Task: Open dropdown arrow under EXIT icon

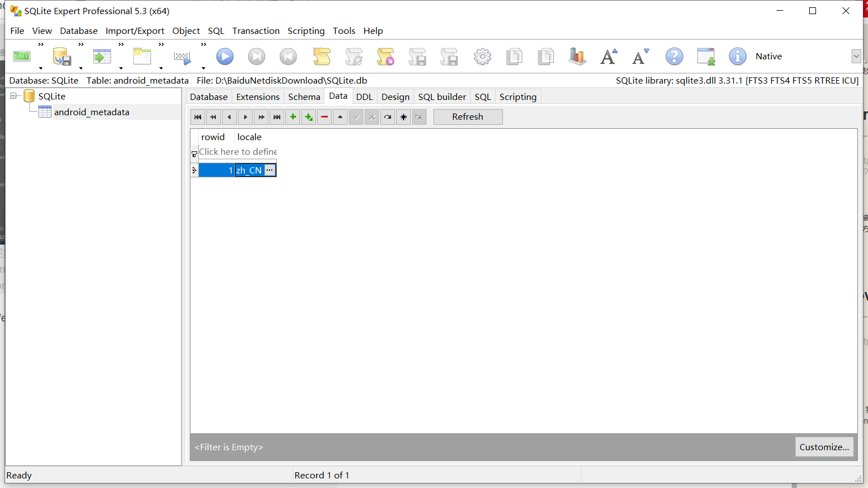Action: pos(41,68)
